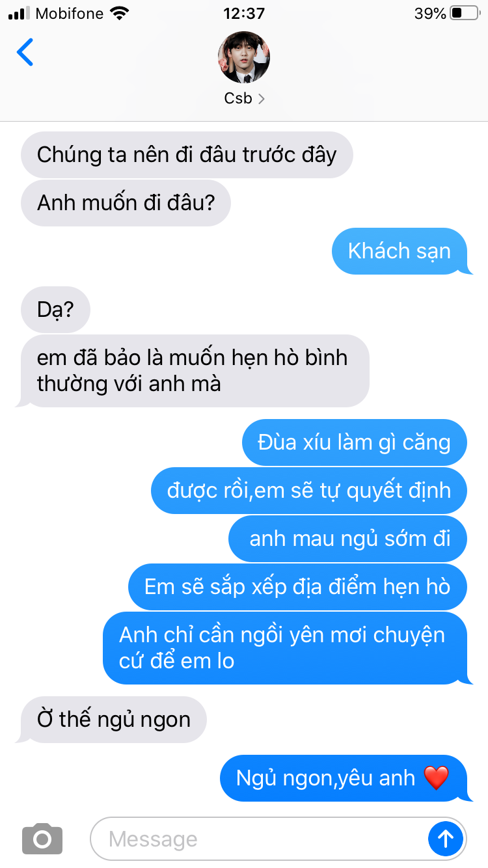Viewport: 488px width, 868px height.
Task: Tap the 'Em sẽ sắp xếp địa điểm hẹn hò' bubble
Action: pos(298,587)
